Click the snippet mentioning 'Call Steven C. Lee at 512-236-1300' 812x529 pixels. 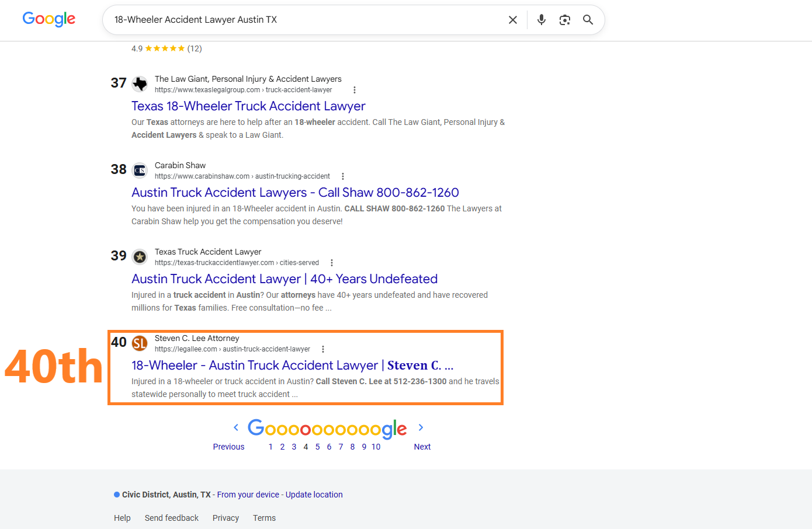(x=315, y=388)
